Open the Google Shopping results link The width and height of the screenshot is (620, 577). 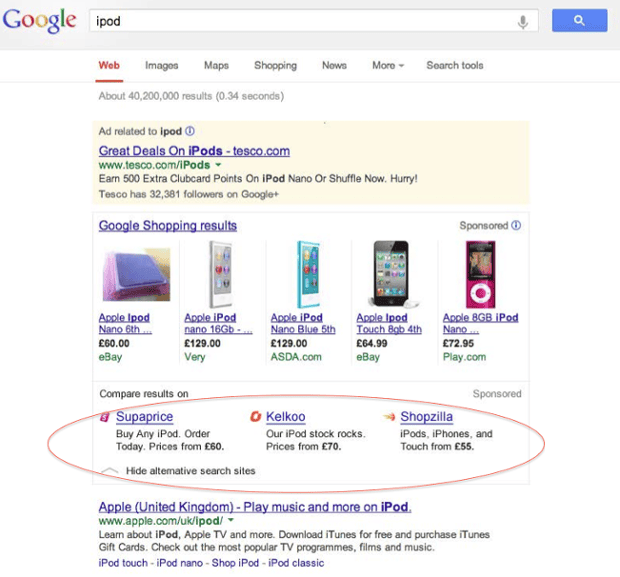[168, 226]
